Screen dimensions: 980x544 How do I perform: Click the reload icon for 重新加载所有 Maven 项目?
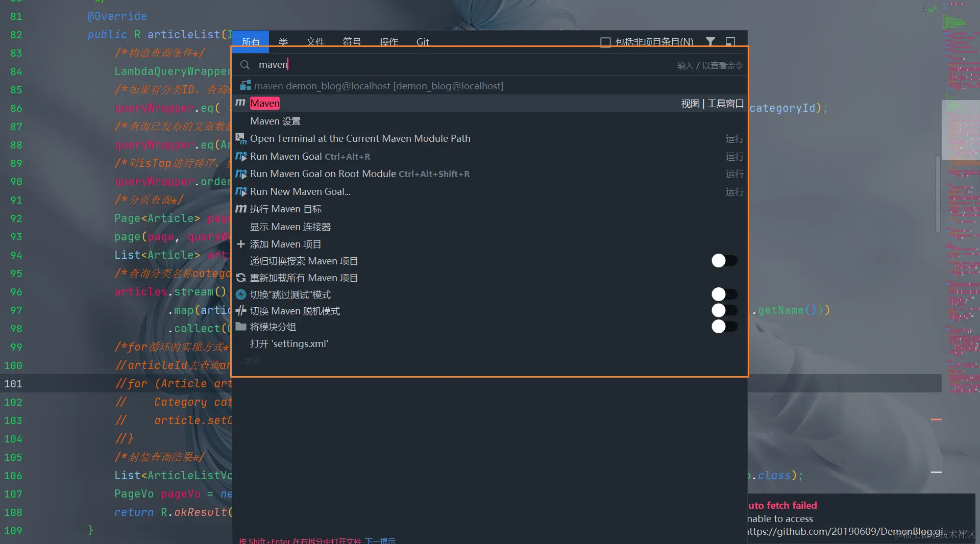tap(241, 278)
